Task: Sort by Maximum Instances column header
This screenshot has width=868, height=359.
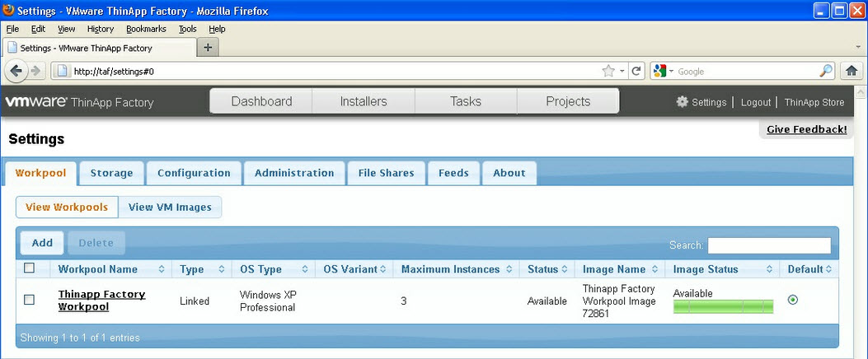Action: click(456, 269)
